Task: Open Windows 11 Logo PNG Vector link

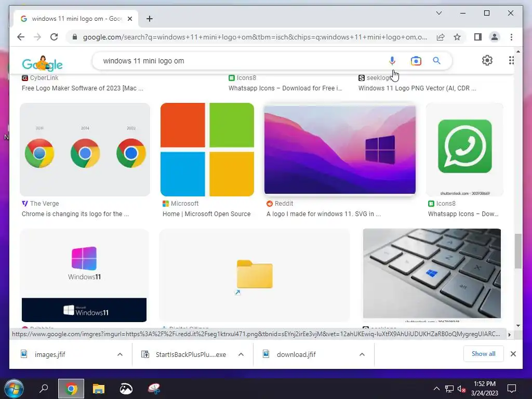Action: (417, 88)
